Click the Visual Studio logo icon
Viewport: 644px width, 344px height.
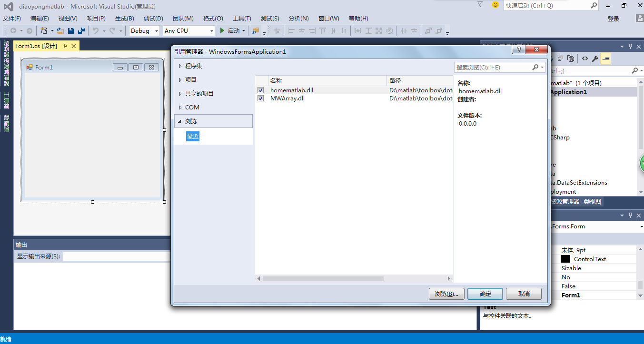8,6
